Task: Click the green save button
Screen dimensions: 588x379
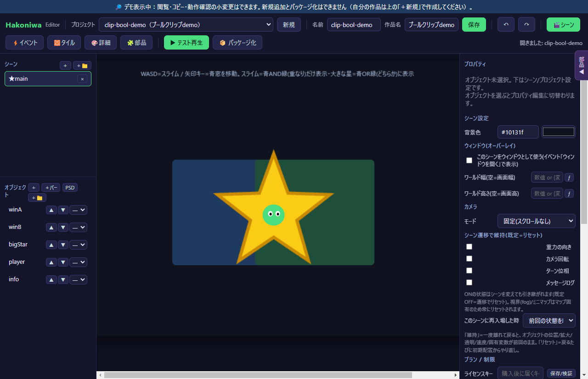Action: tap(474, 25)
